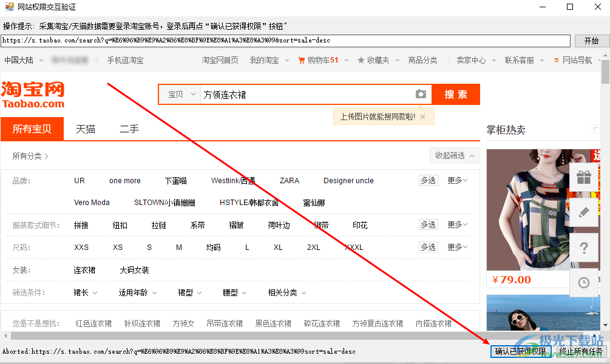Screen dimensions: 610x364
Task: Open the question mark help icon
Action: tap(584, 248)
